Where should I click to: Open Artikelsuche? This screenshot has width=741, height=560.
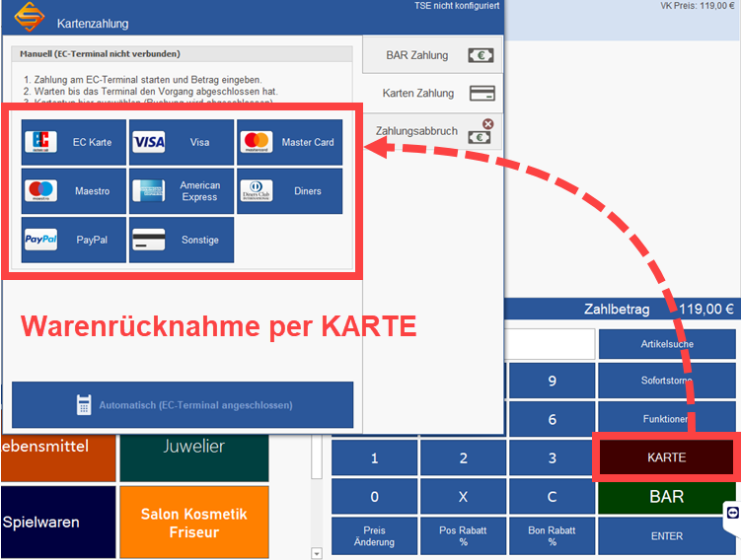point(667,344)
